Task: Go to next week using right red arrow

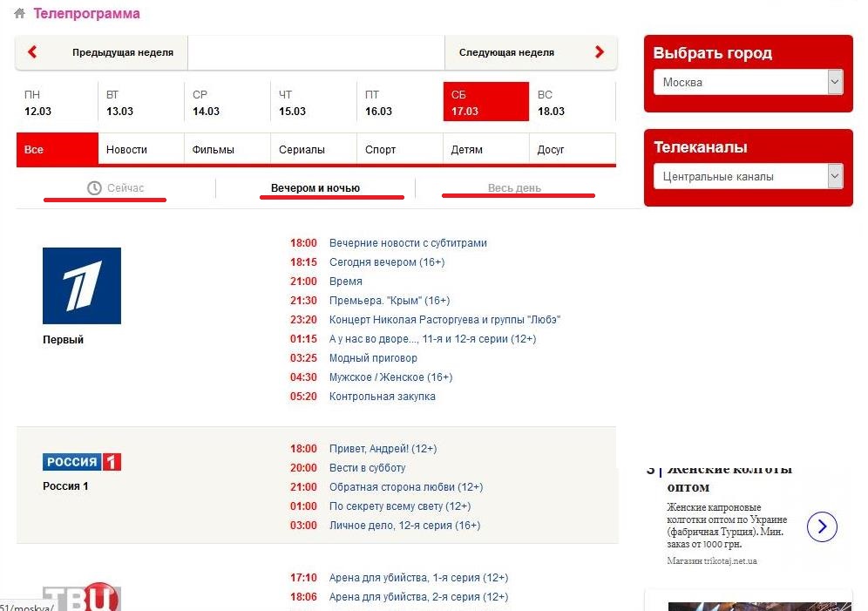Action: click(599, 52)
